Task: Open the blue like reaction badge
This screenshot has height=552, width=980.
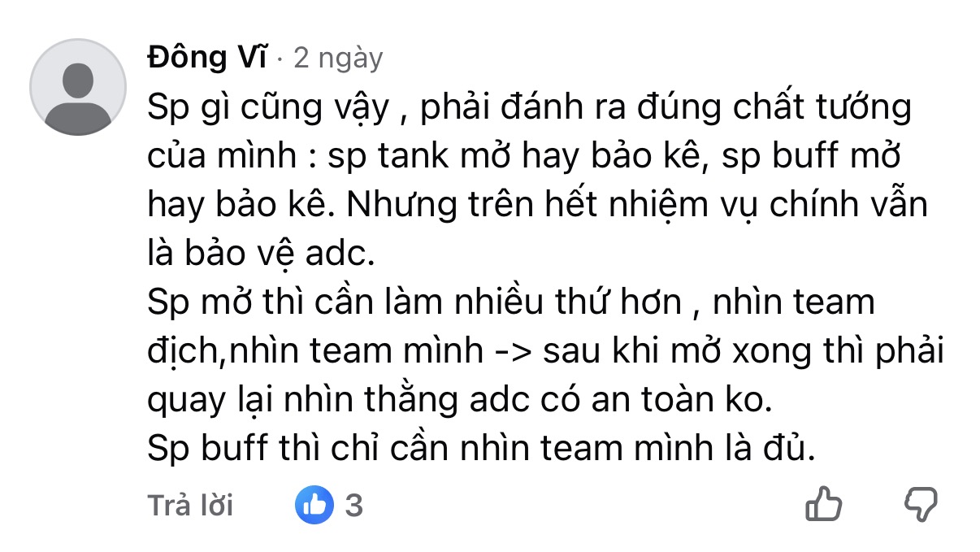Action: (x=314, y=505)
